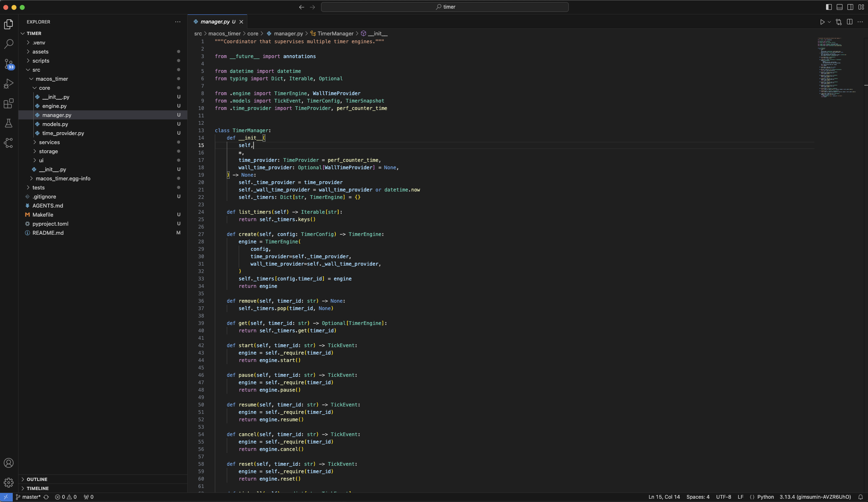Screen dimensions: 868x502
Task: Toggle Secondary Side Bar visibility
Action: click(x=850, y=7)
